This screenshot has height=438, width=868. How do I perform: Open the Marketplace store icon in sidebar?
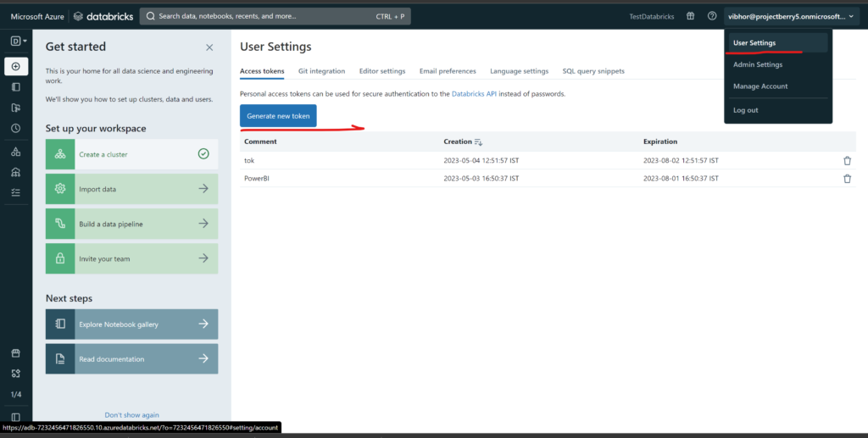[x=16, y=352]
